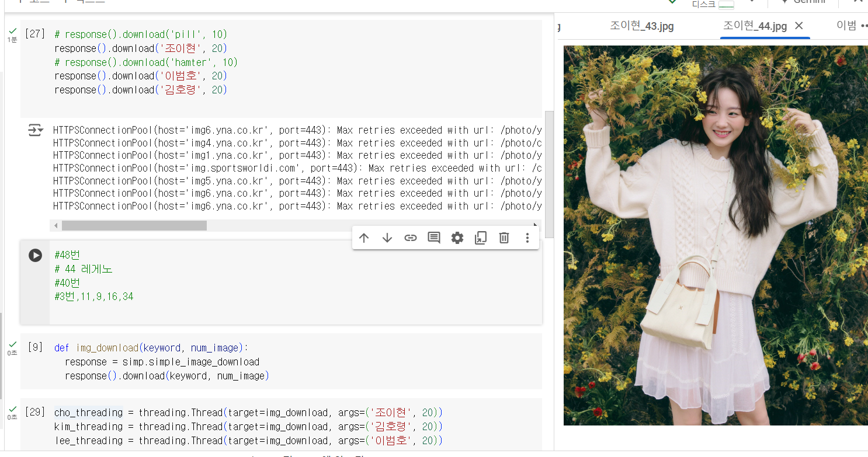Viewport: 868px width, 457px height.
Task: Move the selected cell down
Action: point(387,238)
